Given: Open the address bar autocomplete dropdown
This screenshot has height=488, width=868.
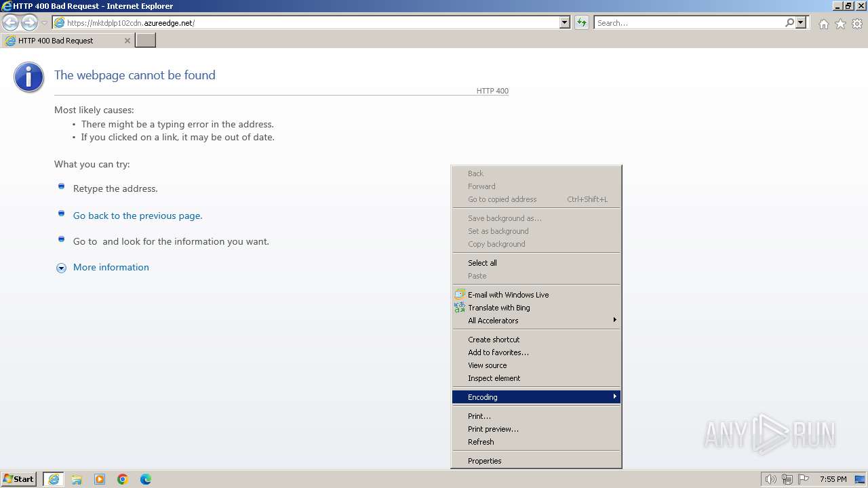Looking at the screenshot, I should [x=565, y=23].
